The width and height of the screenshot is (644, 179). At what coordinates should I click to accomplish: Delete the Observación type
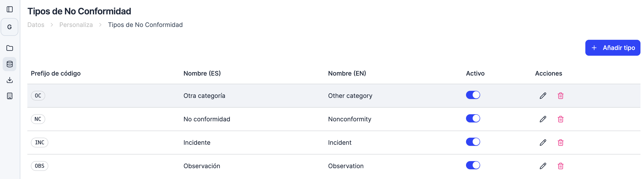[560, 166]
